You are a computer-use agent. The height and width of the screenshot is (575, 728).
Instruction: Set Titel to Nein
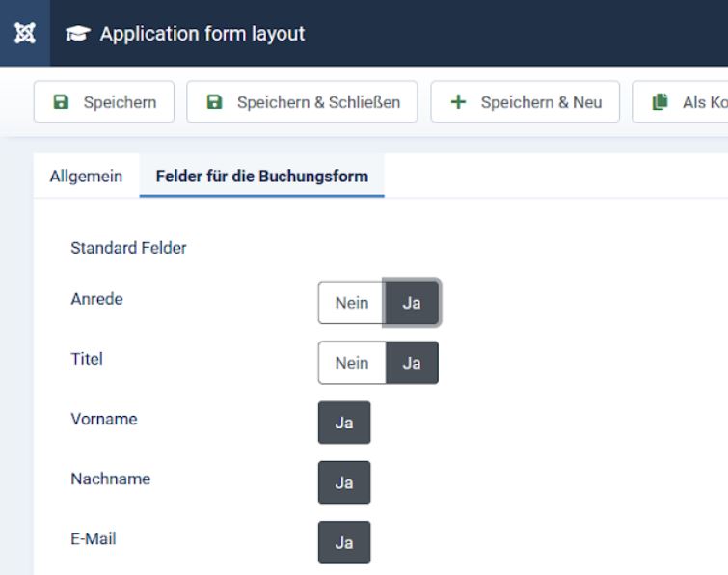click(x=352, y=363)
